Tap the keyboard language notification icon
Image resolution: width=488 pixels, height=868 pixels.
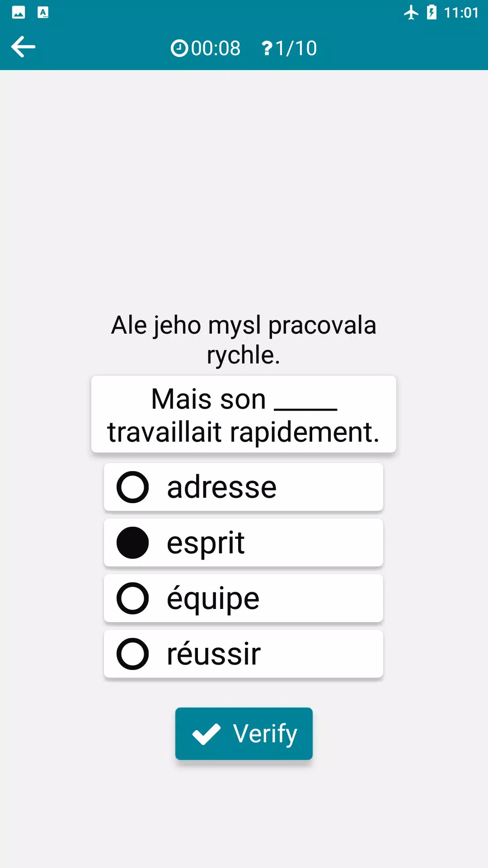(x=43, y=13)
